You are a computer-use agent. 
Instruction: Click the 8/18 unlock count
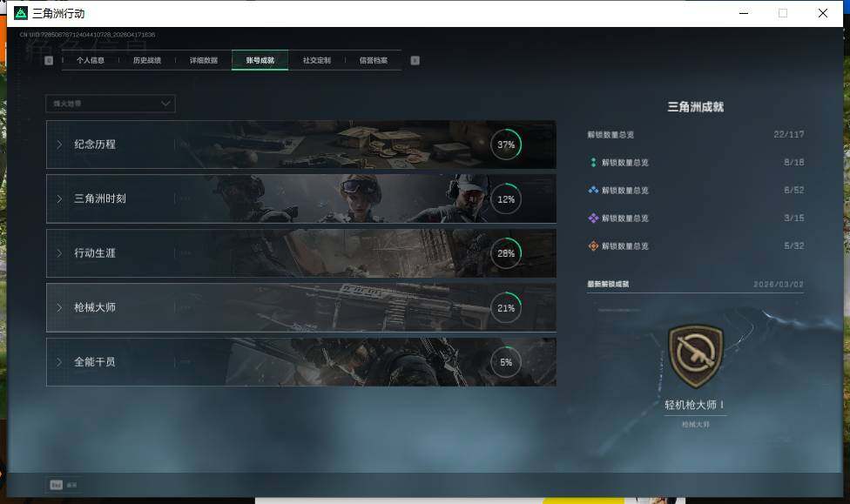[x=793, y=162]
